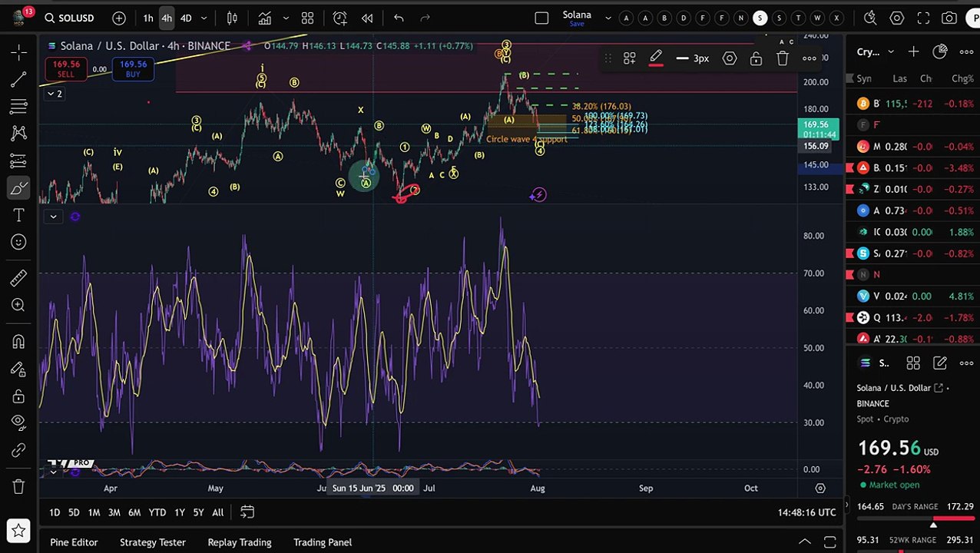Viewport: 980px width, 553px height.
Task: Select the crosshair cursor tool
Action: click(19, 51)
